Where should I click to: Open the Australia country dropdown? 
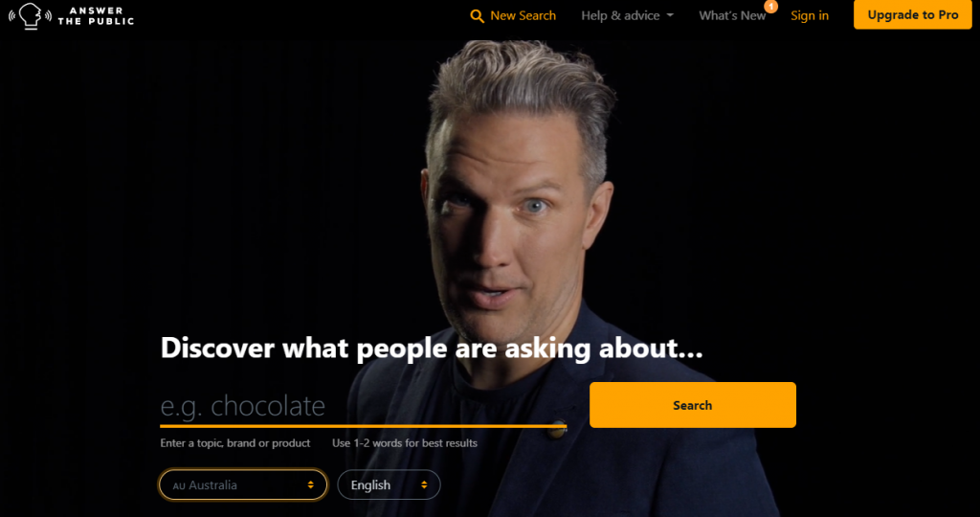click(243, 485)
